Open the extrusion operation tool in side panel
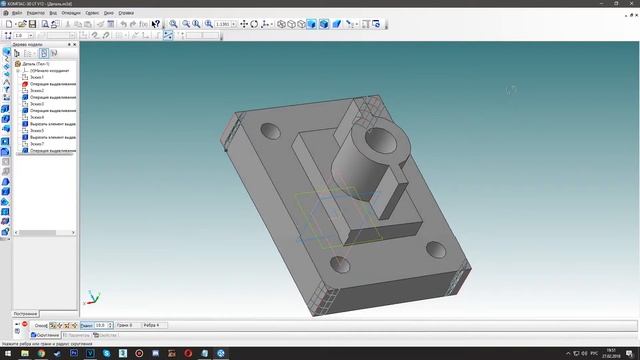Viewport: 640px width, 360px height. click(5, 109)
